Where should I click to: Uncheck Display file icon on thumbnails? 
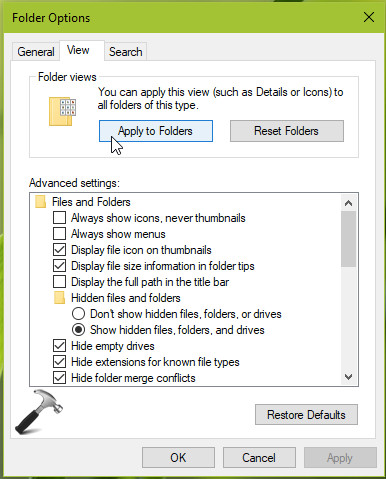pyautogui.click(x=59, y=250)
